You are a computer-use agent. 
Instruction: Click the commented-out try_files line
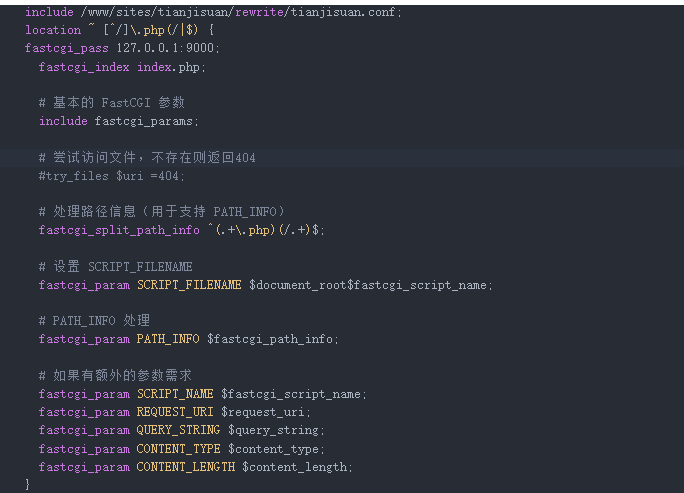pyautogui.click(x=111, y=176)
